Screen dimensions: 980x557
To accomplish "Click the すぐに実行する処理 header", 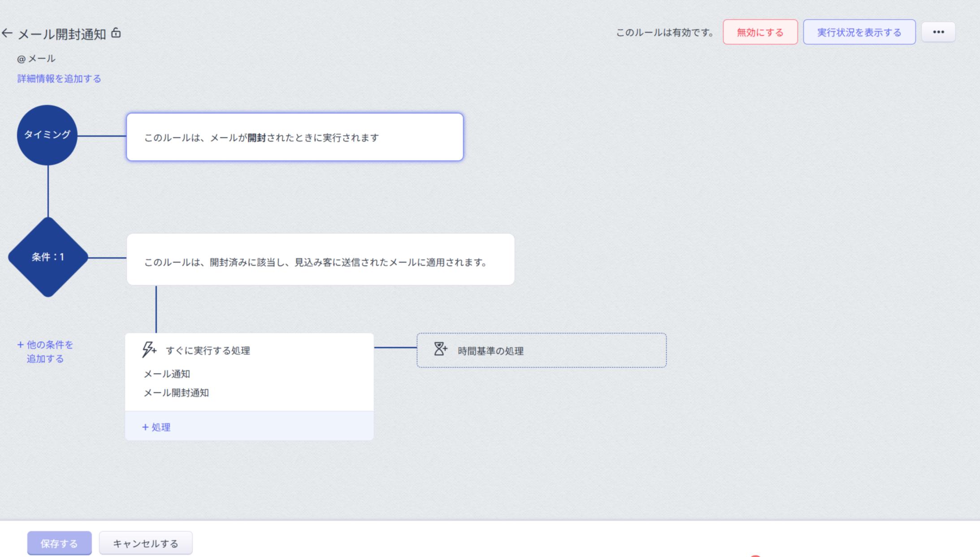I will (x=208, y=350).
